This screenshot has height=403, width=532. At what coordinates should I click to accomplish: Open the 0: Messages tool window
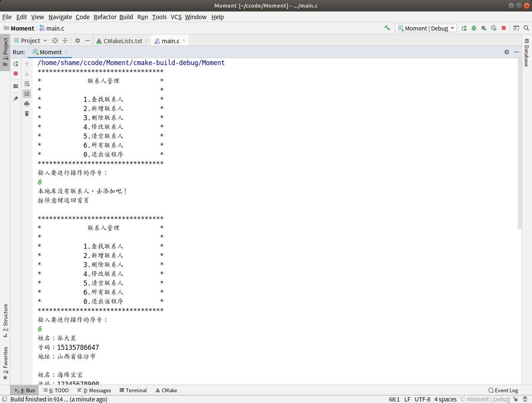click(x=94, y=390)
